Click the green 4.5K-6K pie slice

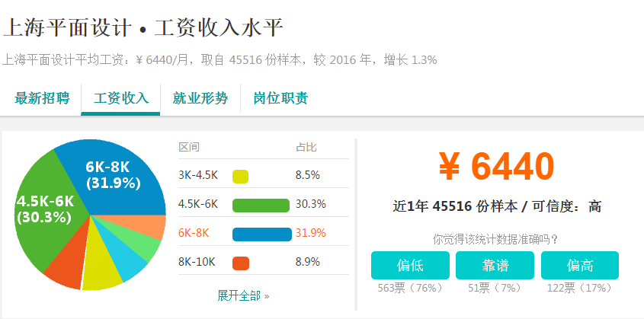click(x=50, y=209)
